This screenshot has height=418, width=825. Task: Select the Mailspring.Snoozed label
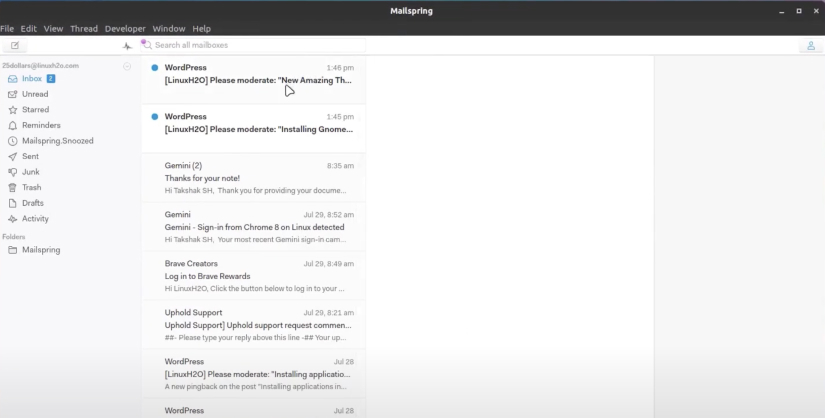58,141
